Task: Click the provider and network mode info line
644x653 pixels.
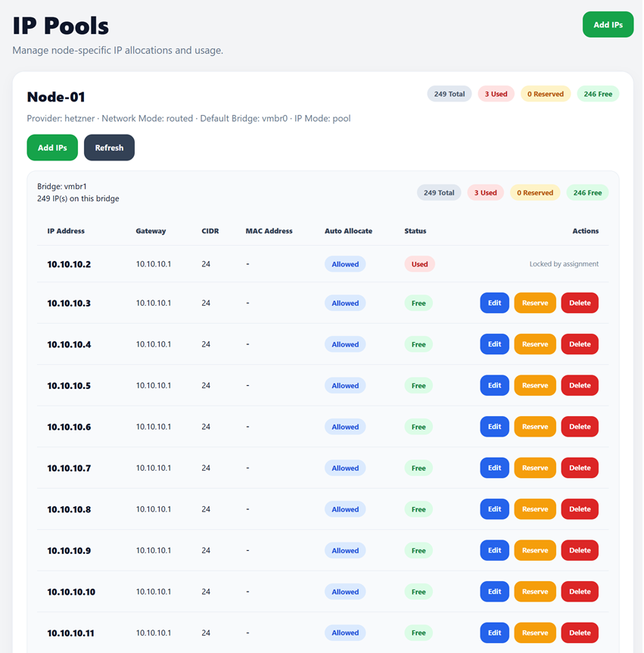Action: (188, 118)
